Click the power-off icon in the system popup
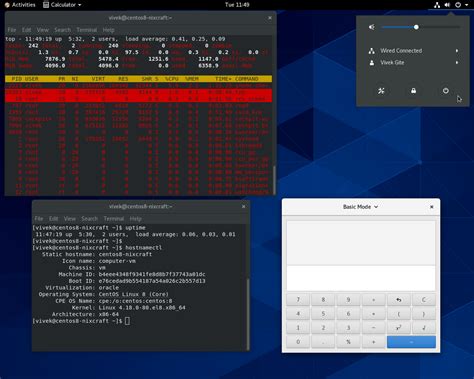 (x=446, y=91)
